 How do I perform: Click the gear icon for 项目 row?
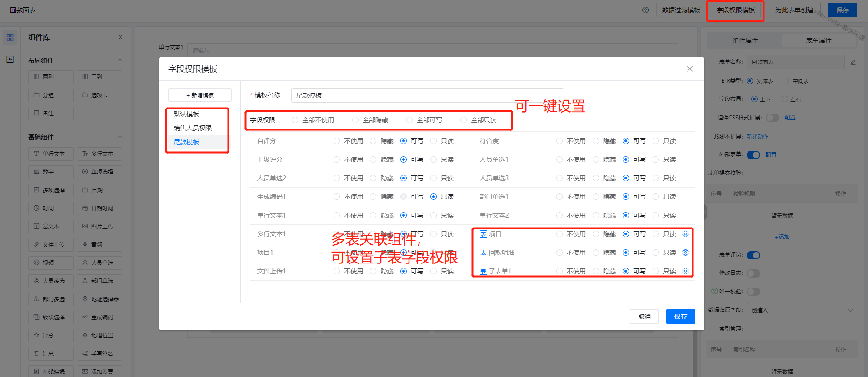(685, 234)
